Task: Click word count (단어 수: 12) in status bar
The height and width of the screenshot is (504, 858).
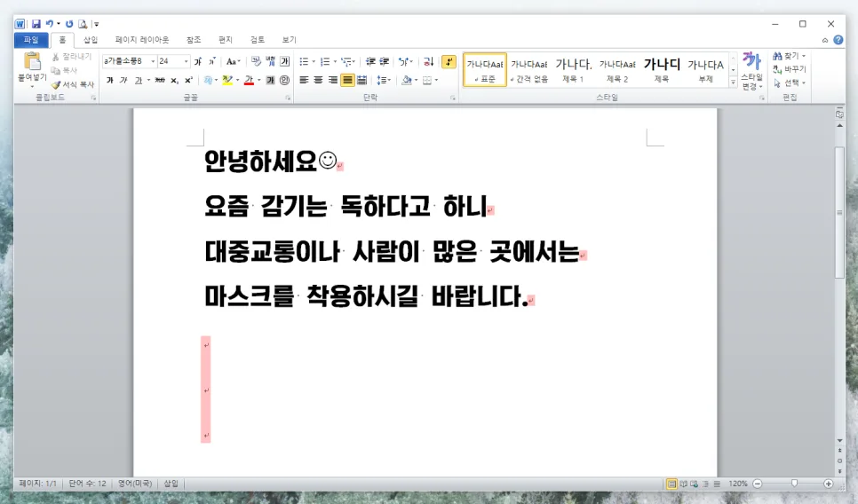Action: click(x=87, y=484)
